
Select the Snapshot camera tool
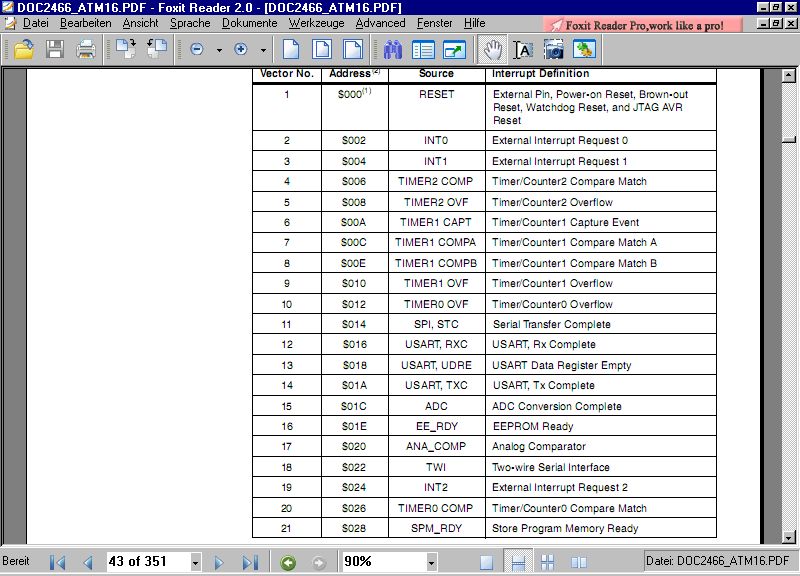554,49
